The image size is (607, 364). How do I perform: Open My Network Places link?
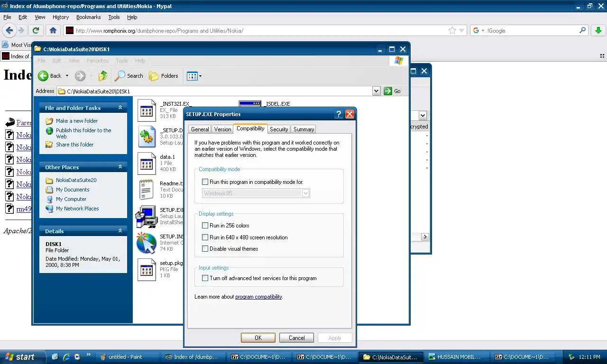click(77, 209)
